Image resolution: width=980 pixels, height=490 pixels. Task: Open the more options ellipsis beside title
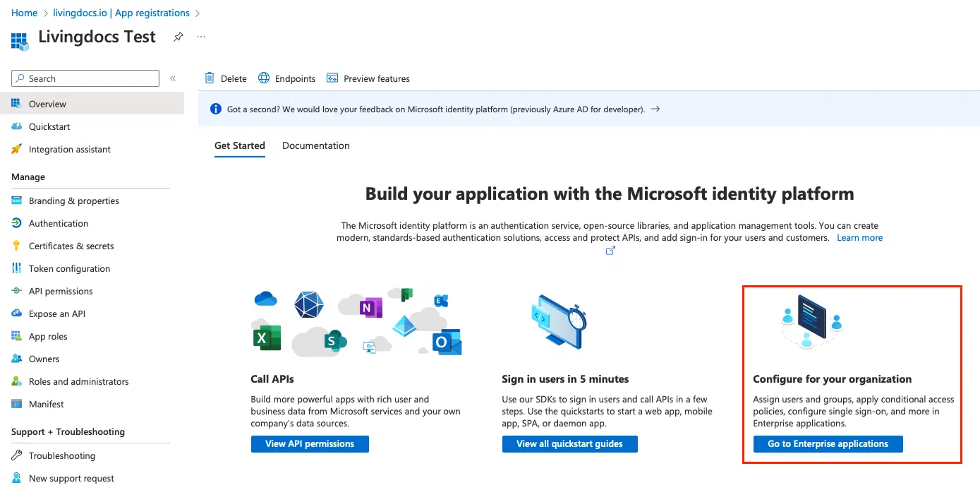click(201, 37)
